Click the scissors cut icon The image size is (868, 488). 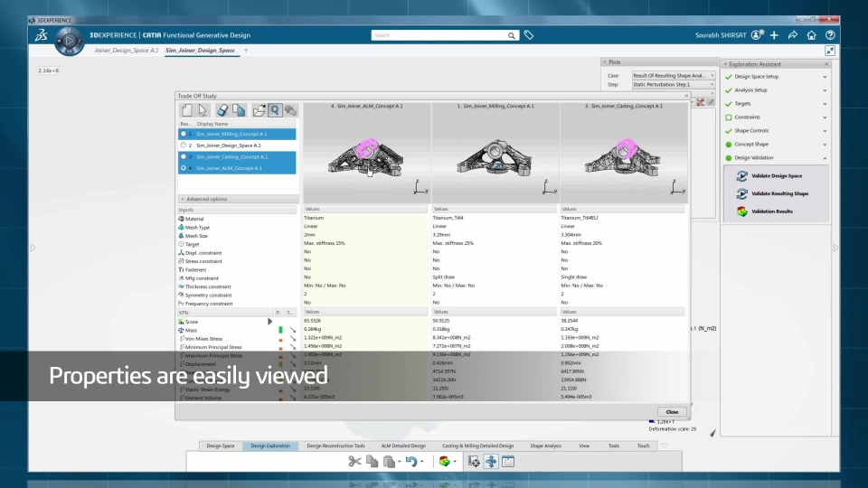click(354, 462)
